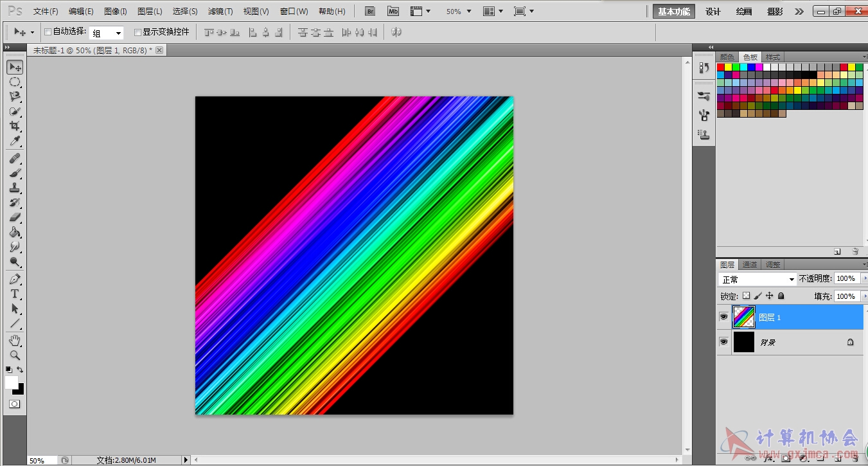This screenshot has width=868, height=466.
Task: Toggle lock transparent pixels
Action: click(x=746, y=296)
